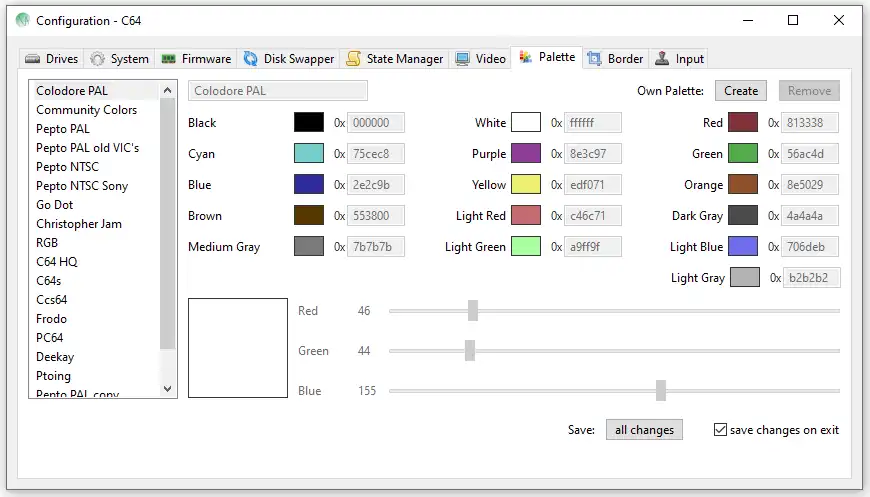Click palette list scroll down arrow
This screenshot has width=870, height=497.
(x=168, y=389)
